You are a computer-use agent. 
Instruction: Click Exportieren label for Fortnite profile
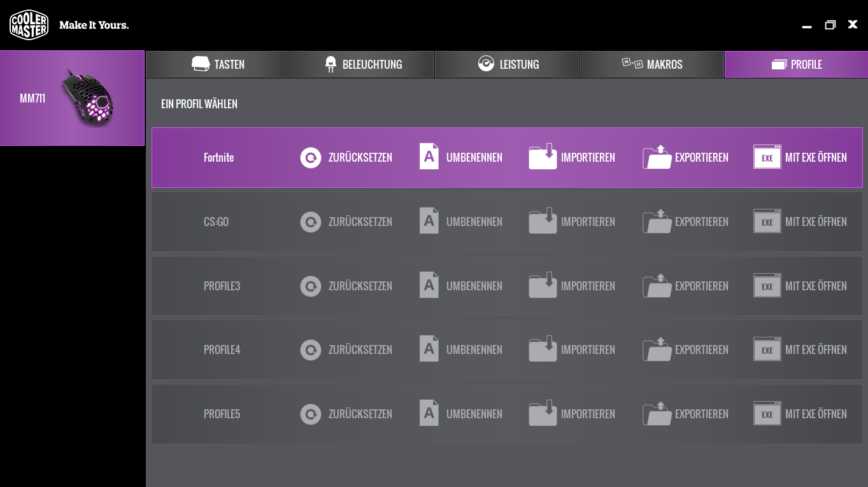(702, 157)
